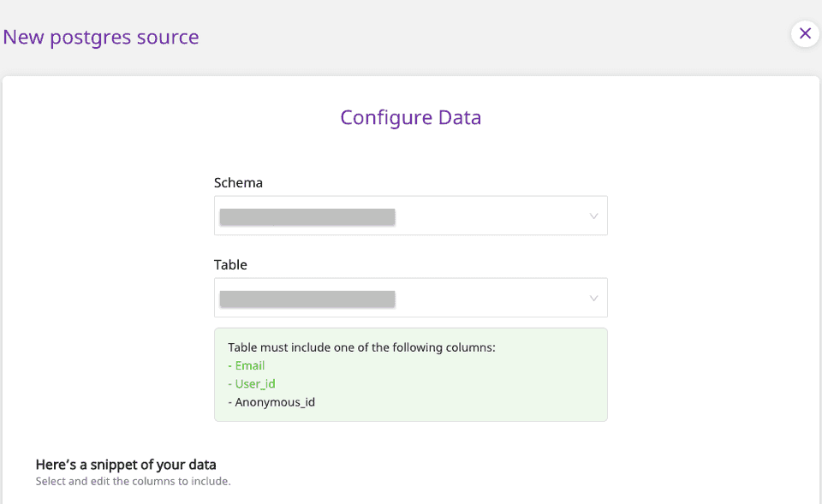
Task: Click "Table must include" notice text
Action: [361, 347]
